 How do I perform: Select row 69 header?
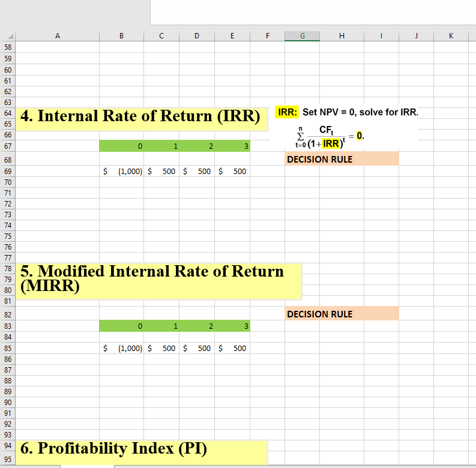[8, 172]
